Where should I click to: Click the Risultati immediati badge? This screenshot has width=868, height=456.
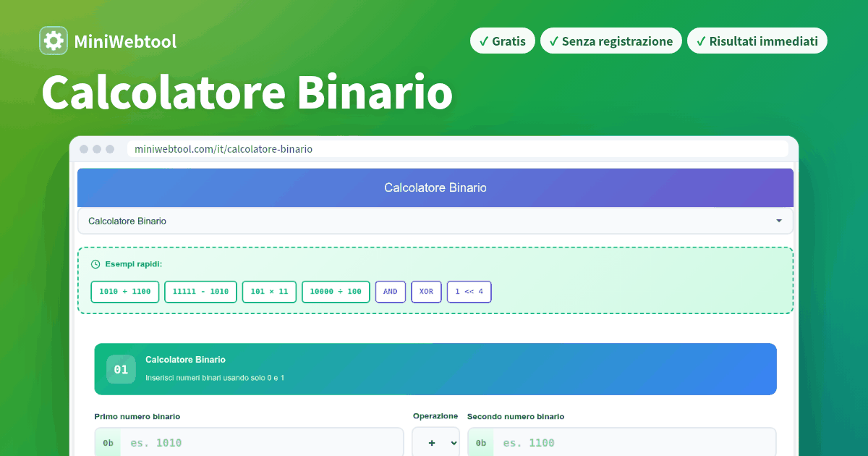(757, 41)
